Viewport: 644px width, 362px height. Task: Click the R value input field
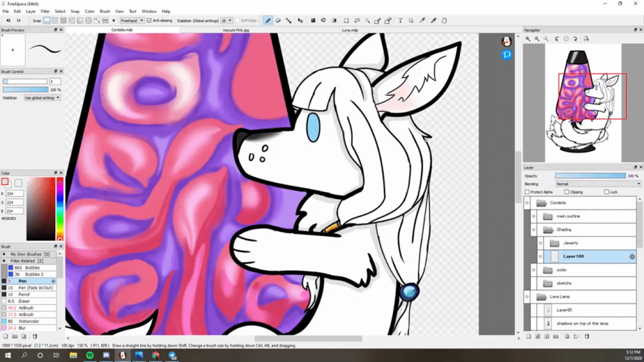tap(15, 193)
